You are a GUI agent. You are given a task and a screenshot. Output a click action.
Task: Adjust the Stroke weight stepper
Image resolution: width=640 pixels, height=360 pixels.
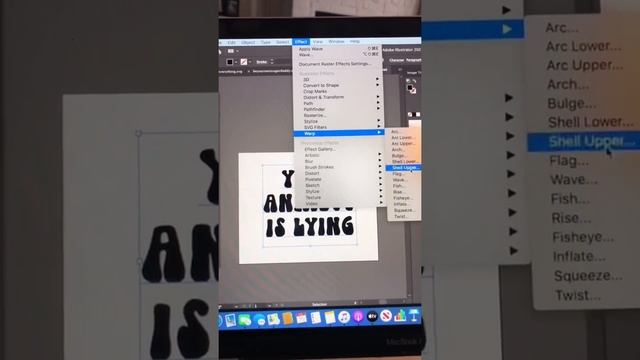[272, 62]
